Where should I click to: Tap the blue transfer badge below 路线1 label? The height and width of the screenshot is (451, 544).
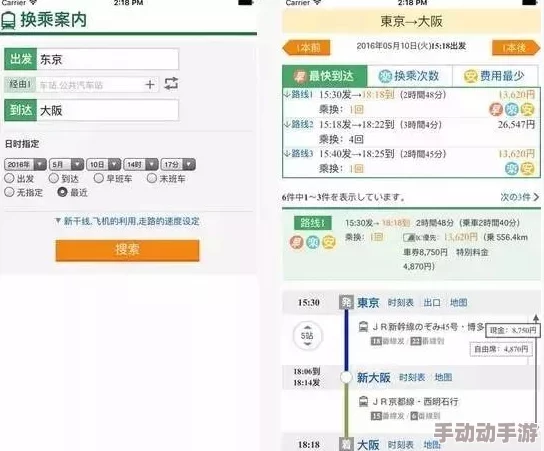click(x=313, y=242)
